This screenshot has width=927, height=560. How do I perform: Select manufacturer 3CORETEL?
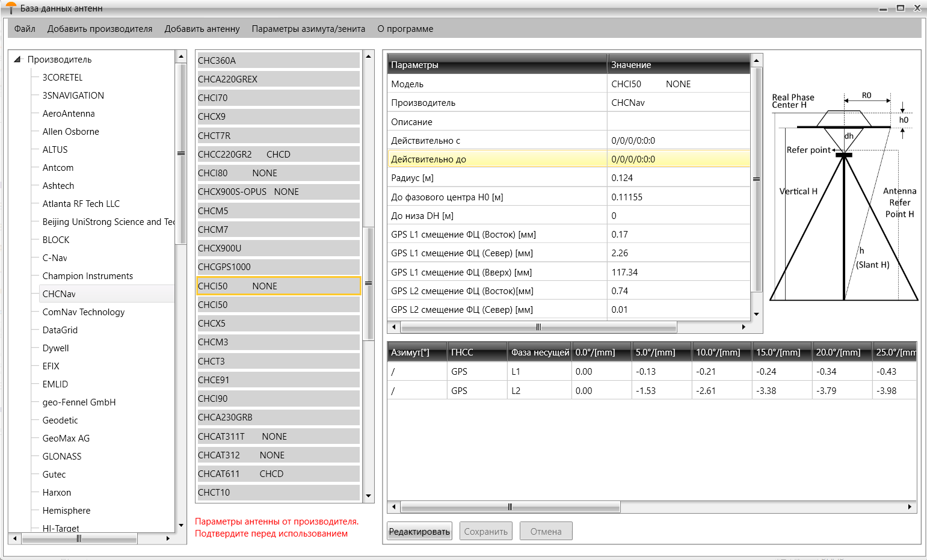coord(63,78)
